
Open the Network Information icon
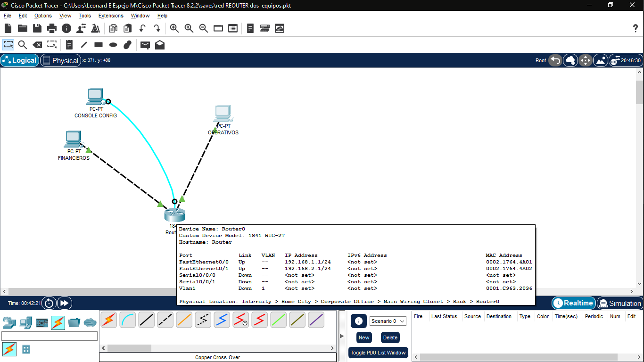pyautogui.click(x=66, y=28)
